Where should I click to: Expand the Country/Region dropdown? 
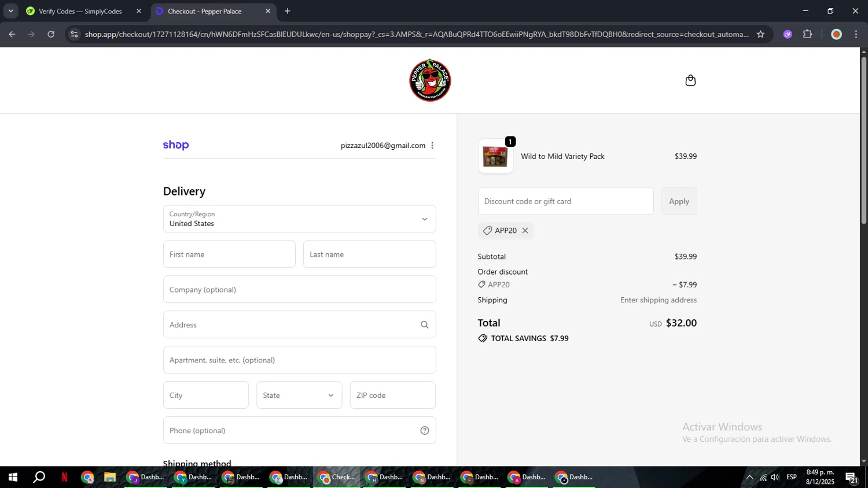click(300, 219)
